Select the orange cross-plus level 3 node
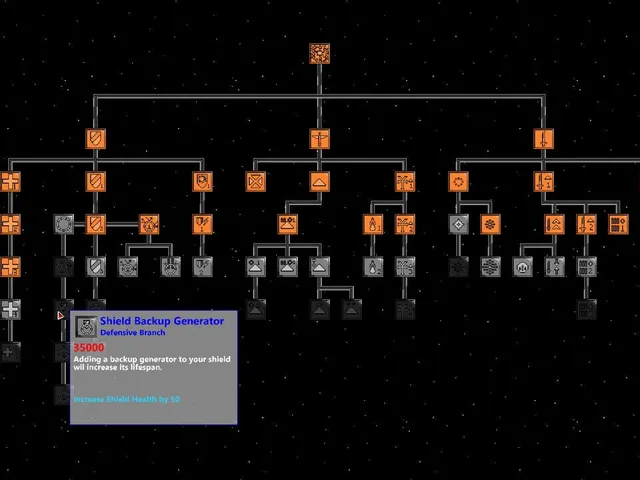This screenshot has height=480, width=640. (x=10, y=267)
